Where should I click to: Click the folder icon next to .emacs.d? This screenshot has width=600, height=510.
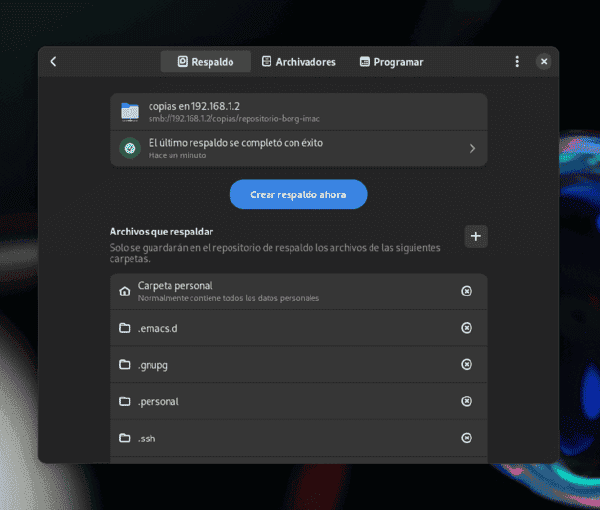124,328
